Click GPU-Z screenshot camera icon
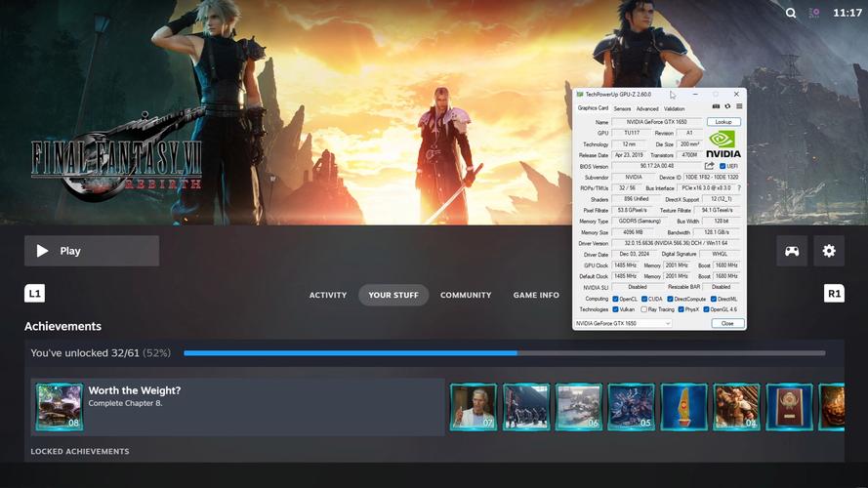The image size is (868, 488). pyautogui.click(x=717, y=106)
